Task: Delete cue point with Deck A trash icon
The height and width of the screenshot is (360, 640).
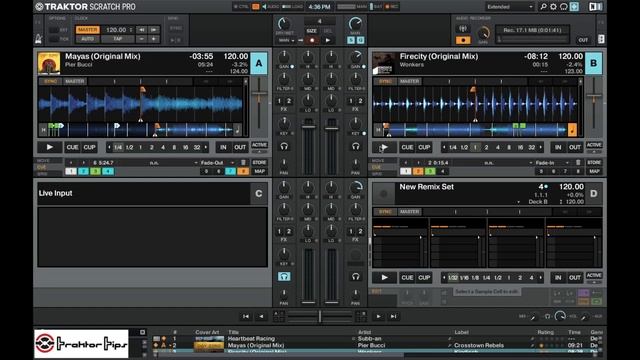Action: pyautogui.click(x=243, y=162)
